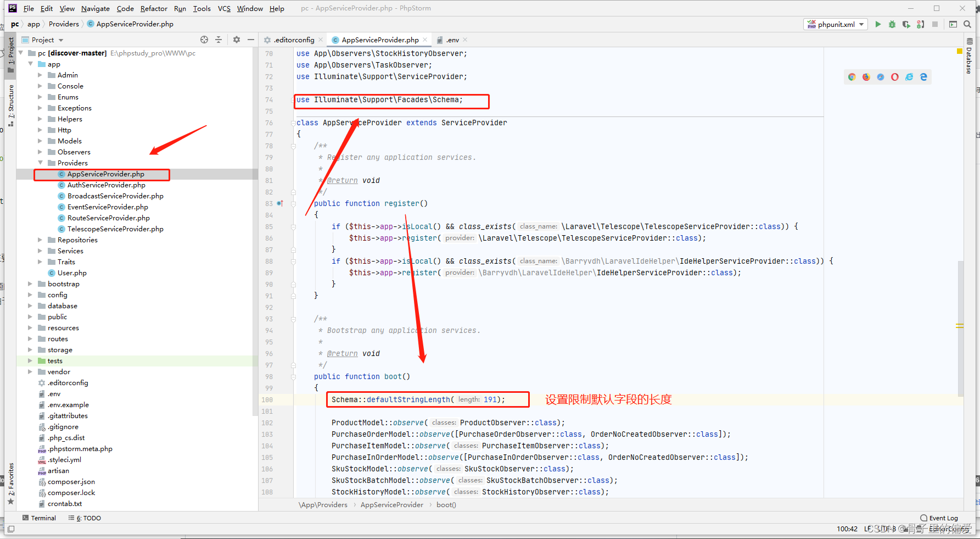Click the yellow inspection indicator square
The width and height of the screenshot is (980, 539).
960,51
